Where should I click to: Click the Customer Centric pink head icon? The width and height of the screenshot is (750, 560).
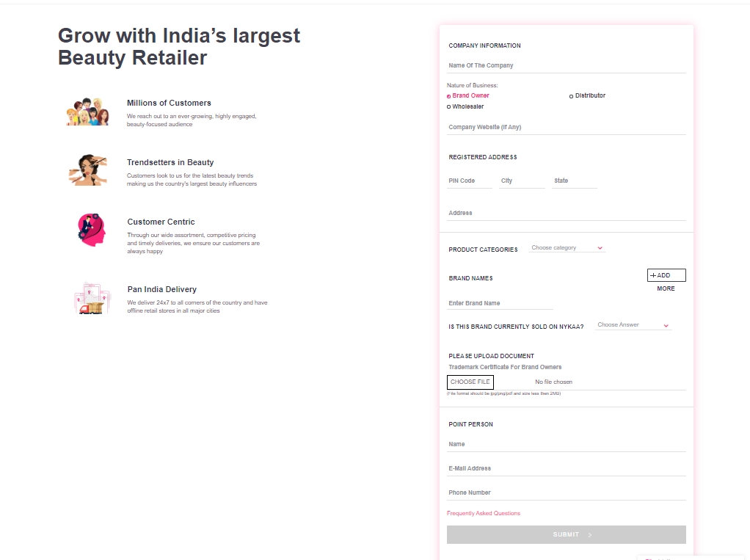[91, 229]
